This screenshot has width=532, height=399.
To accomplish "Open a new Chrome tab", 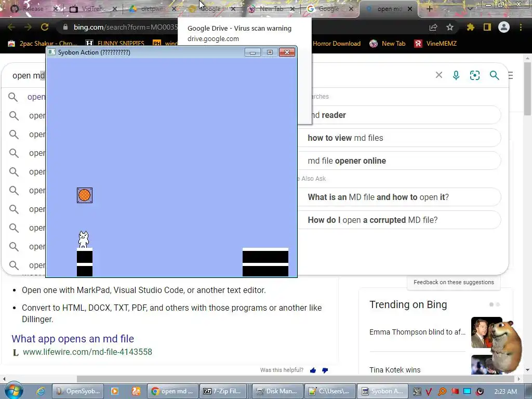I will [429, 9].
